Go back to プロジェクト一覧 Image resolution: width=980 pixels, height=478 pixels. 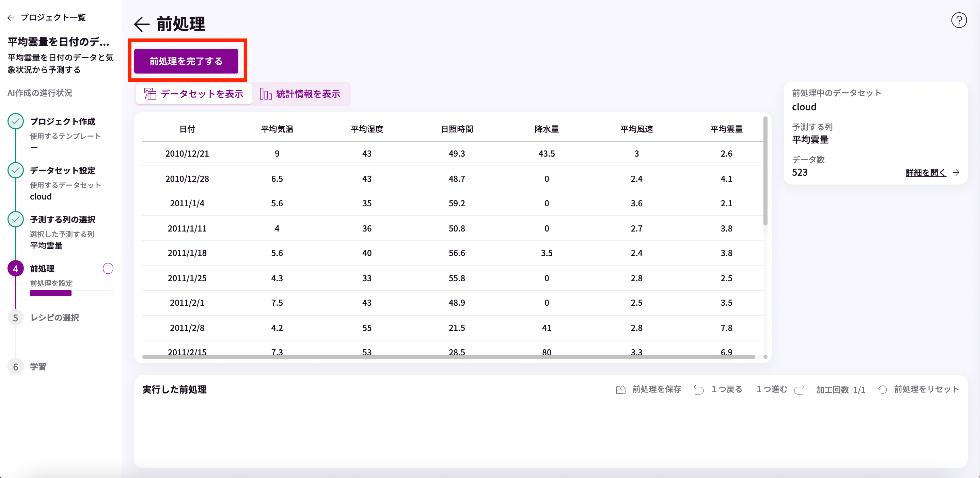click(x=53, y=17)
